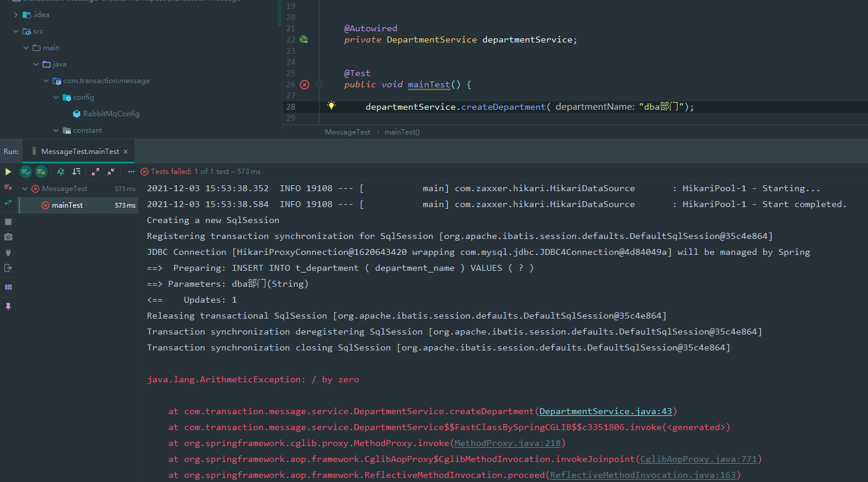Click the failed status icon beside mainTest
The image size is (868, 482).
(45, 205)
